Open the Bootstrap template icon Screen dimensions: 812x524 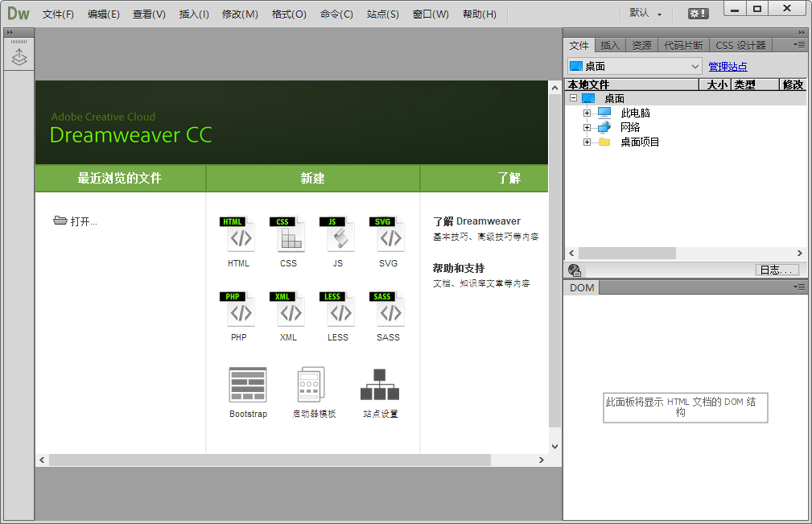248,385
